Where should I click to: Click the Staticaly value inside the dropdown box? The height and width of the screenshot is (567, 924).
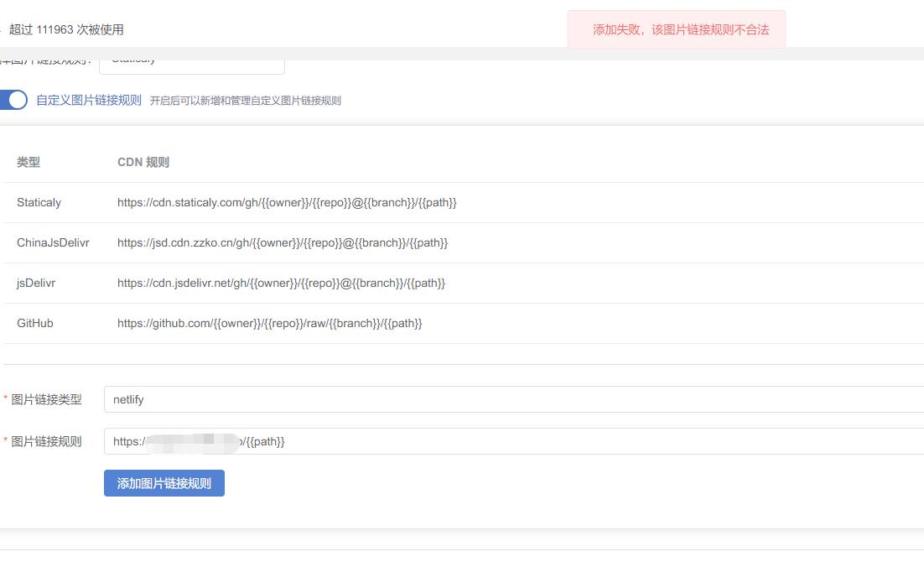(134, 58)
